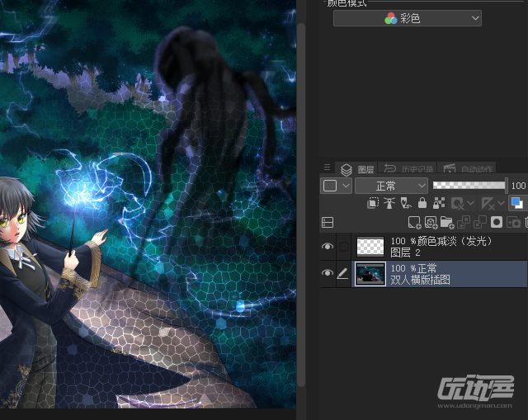Open the 彩色 color mode dropdown

click(x=408, y=18)
